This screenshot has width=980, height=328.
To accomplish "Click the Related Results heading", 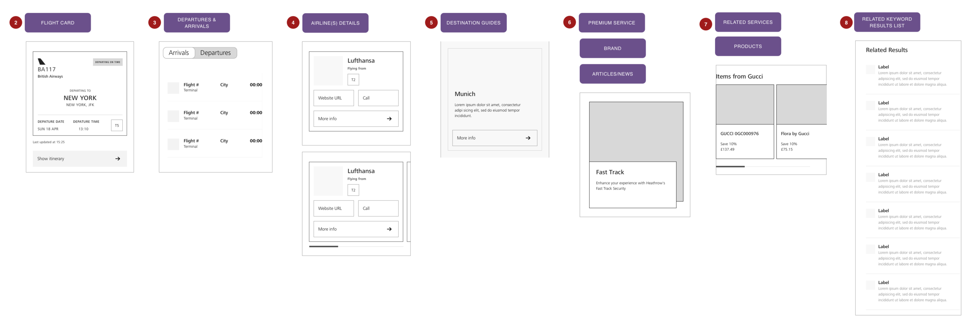I will (x=887, y=50).
